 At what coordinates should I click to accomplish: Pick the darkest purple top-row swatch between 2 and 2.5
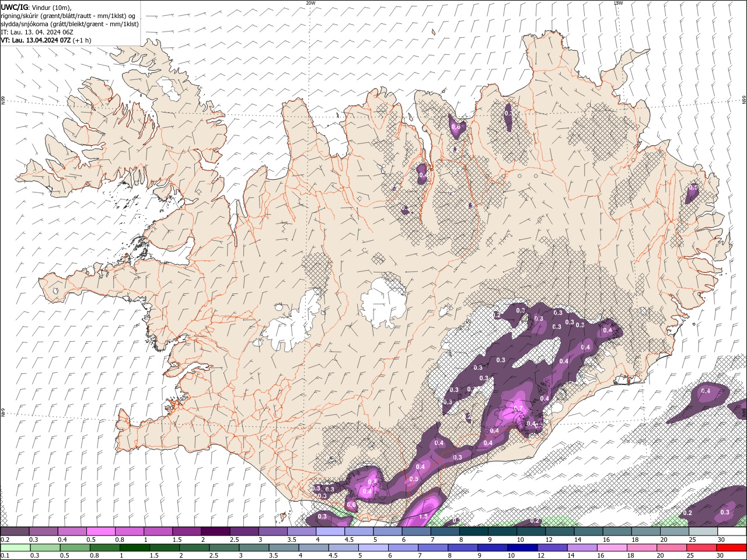point(215,531)
